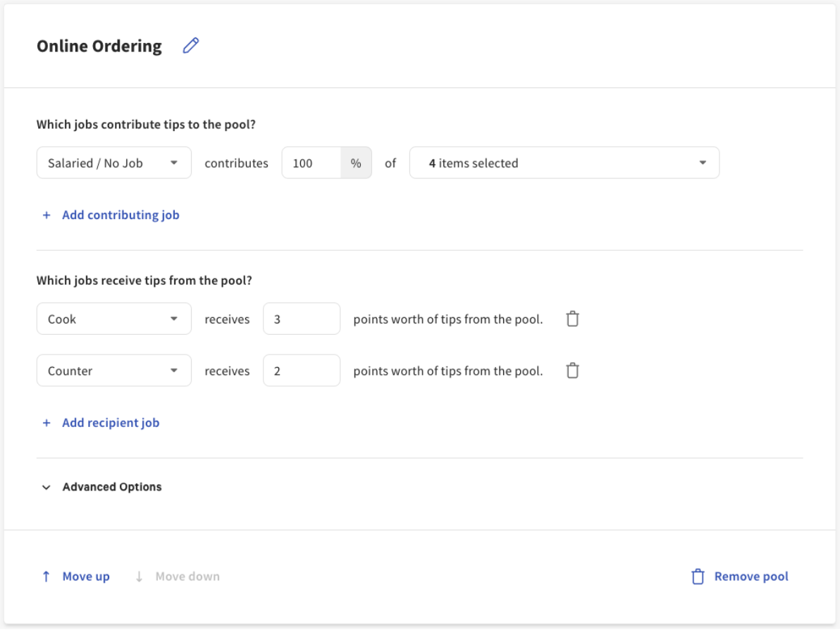Click the Move up button
840x630 pixels.
86,576
